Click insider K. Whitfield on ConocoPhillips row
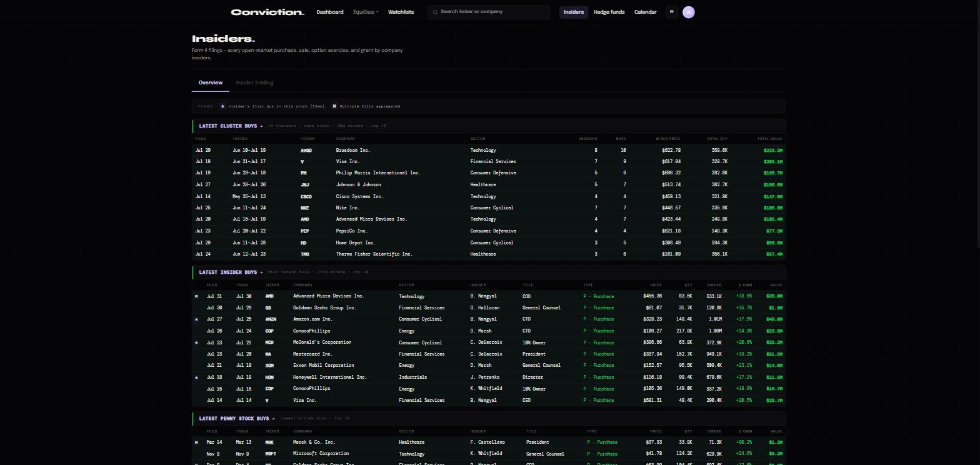This screenshot has height=465, width=980. (x=486, y=389)
